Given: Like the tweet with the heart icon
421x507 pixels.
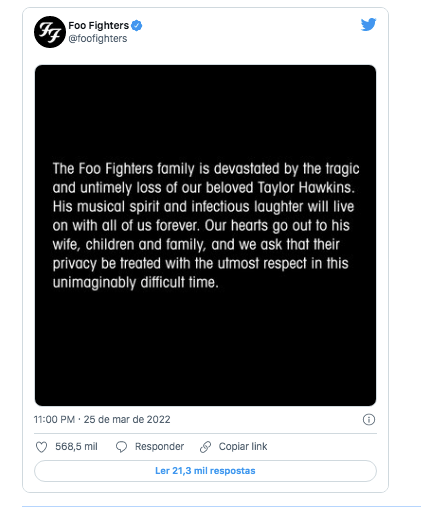Looking at the screenshot, I should tap(41, 447).
